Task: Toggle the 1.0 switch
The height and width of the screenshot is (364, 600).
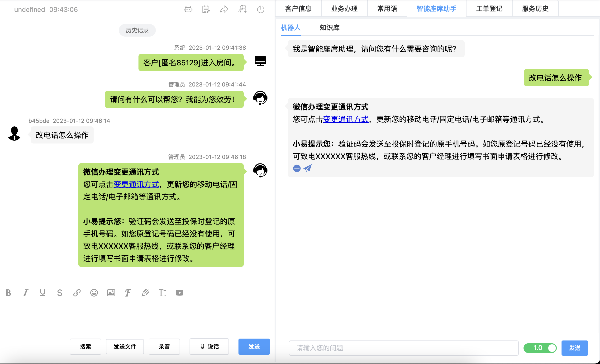Action: coord(540,348)
